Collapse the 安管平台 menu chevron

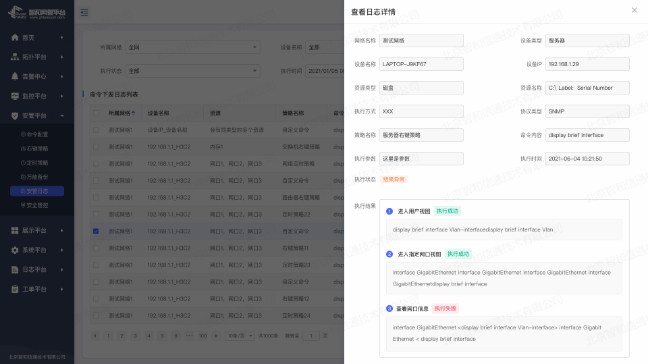(62, 116)
